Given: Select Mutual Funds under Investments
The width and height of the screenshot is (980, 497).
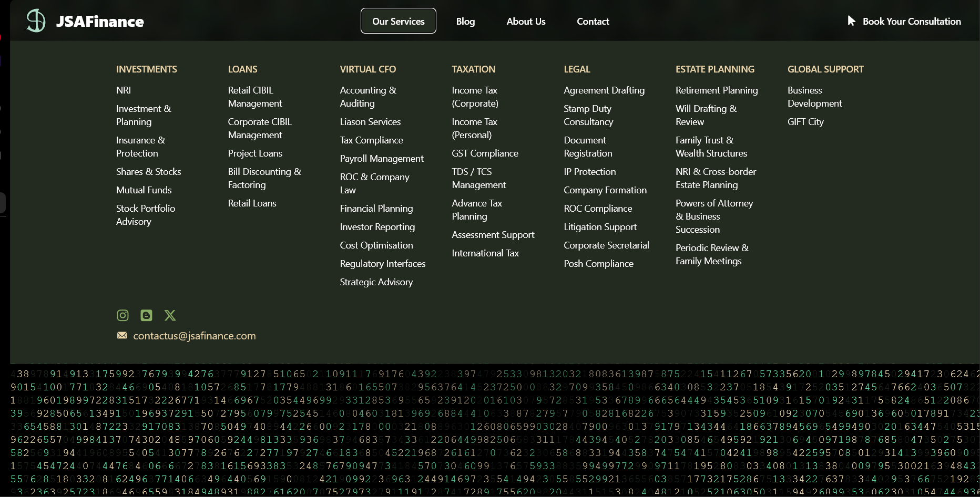Looking at the screenshot, I should (x=144, y=190).
